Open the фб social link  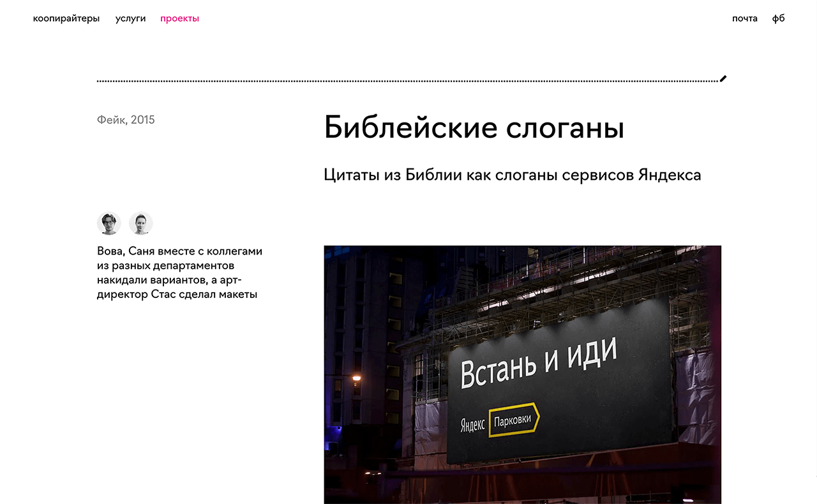click(x=778, y=19)
